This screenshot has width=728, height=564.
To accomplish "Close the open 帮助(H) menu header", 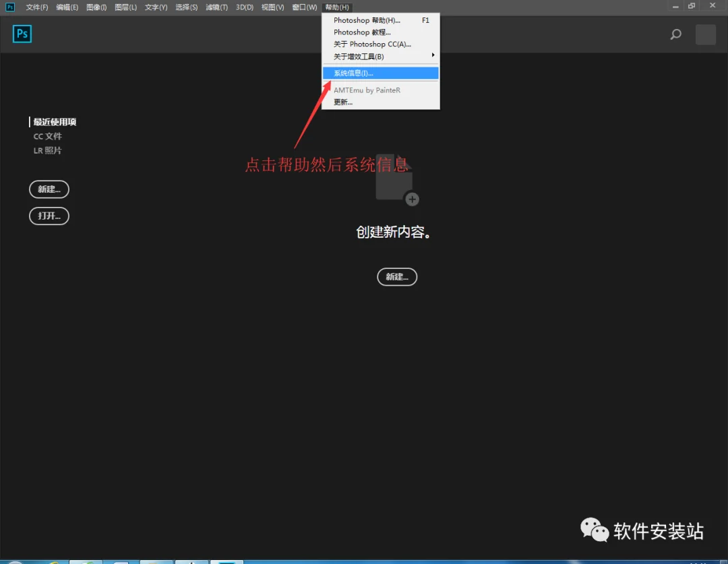I will tap(336, 7).
